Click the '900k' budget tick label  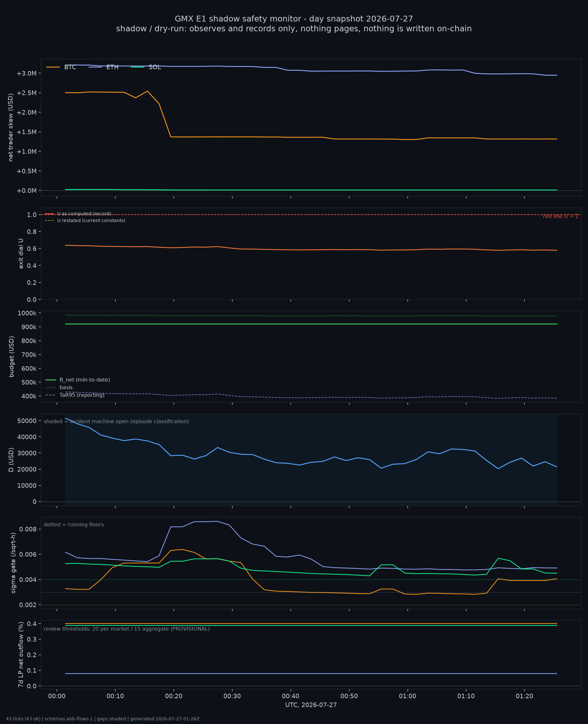(29, 327)
